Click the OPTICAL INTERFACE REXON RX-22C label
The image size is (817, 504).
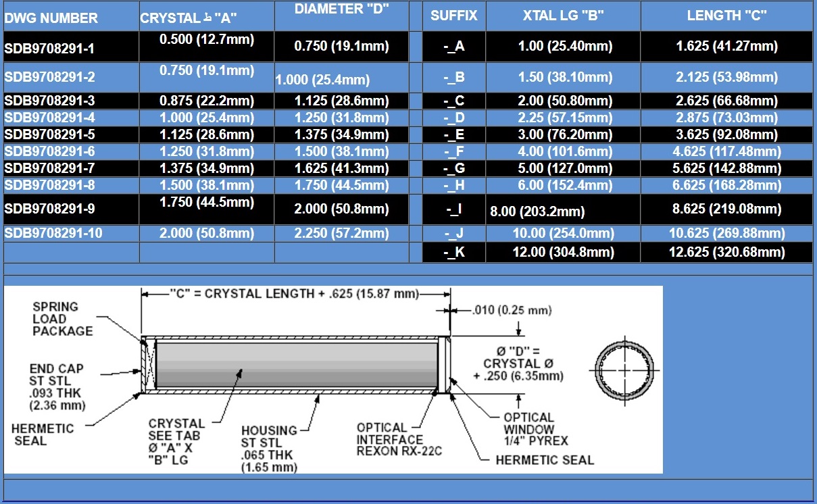tap(399, 439)
